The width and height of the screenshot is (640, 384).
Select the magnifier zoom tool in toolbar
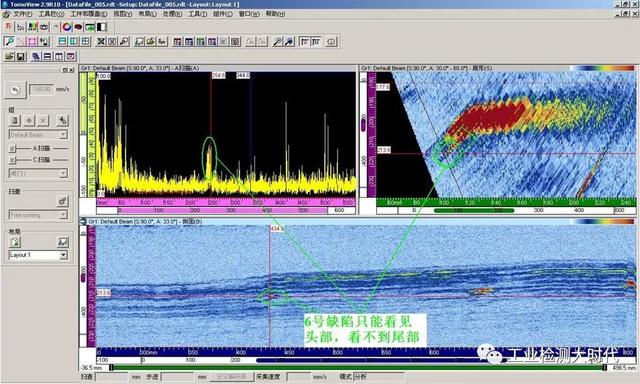[x=9, y=41]
